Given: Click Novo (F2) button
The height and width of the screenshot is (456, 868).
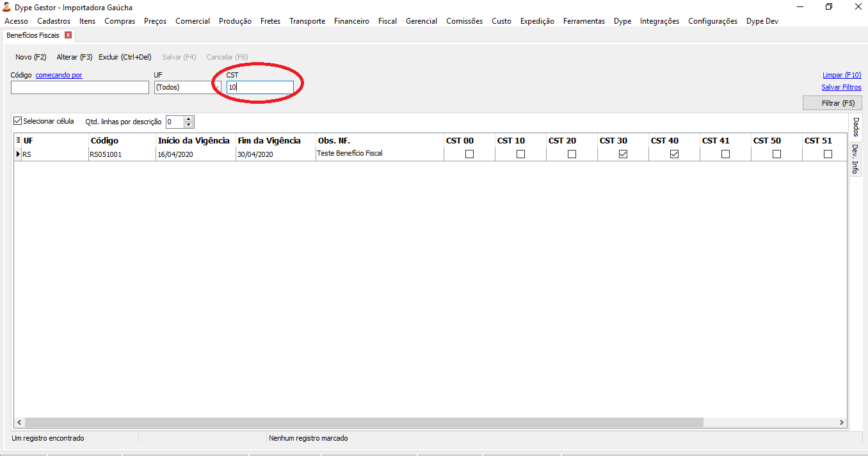Looking at the screenshot, I should (x=31, y=57).
